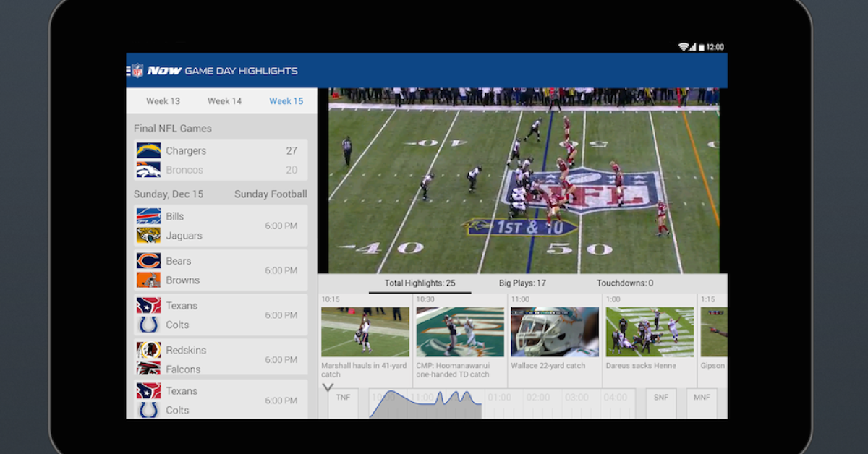This screenshot has height=454, width=868.
Task: Check the Wi-Fi status icon
Action: 683,47
